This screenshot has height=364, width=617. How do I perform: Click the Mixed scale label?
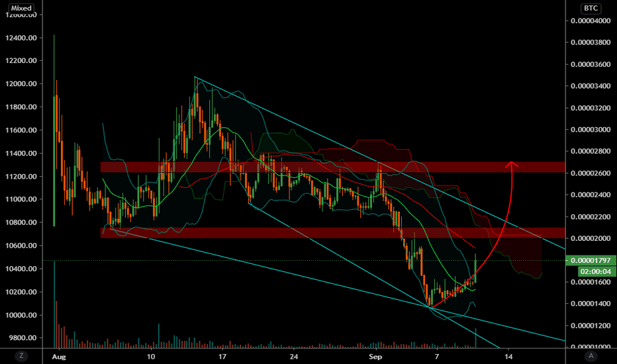[x=21, y=8]
